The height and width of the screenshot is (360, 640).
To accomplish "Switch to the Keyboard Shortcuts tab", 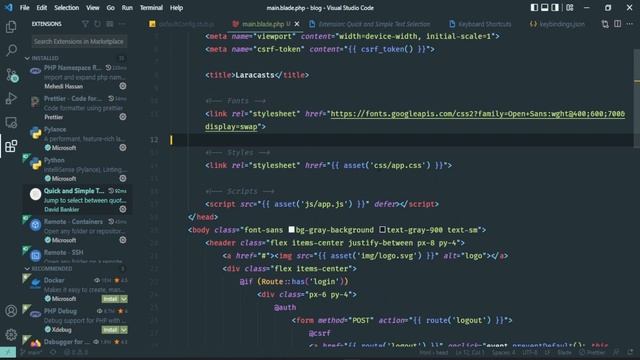I will [480, 24].
